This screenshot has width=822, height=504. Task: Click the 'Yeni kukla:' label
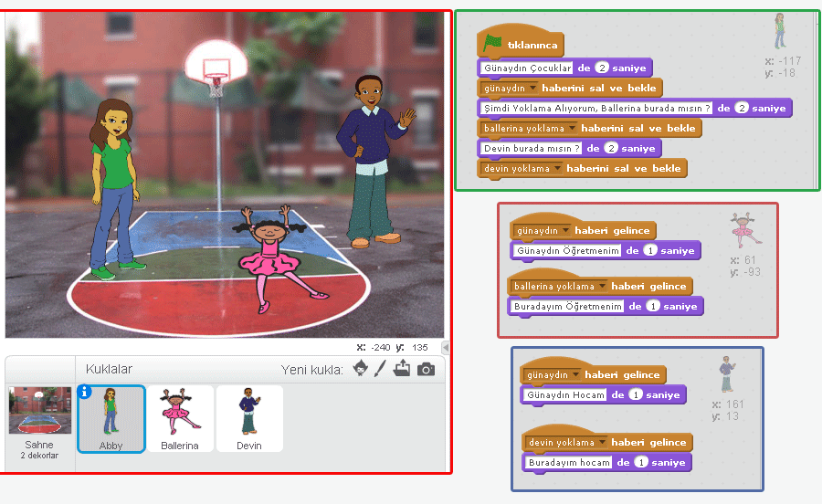click(x=312, y=370)
